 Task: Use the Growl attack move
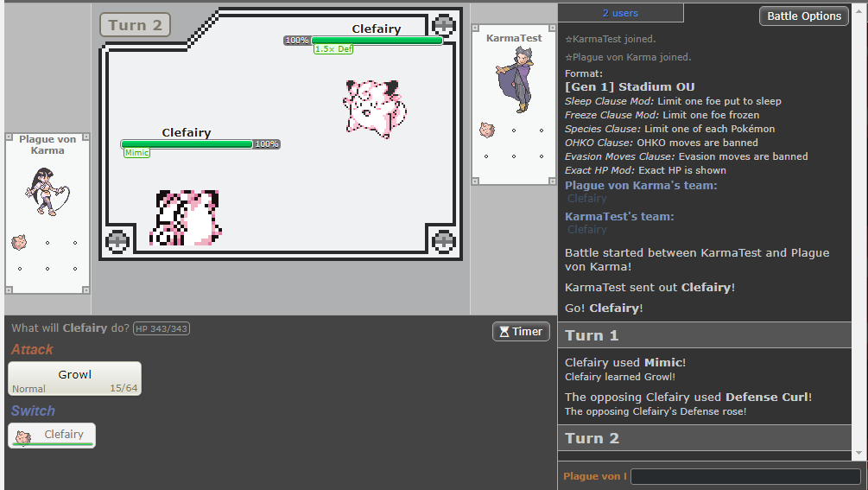(75, 379)
